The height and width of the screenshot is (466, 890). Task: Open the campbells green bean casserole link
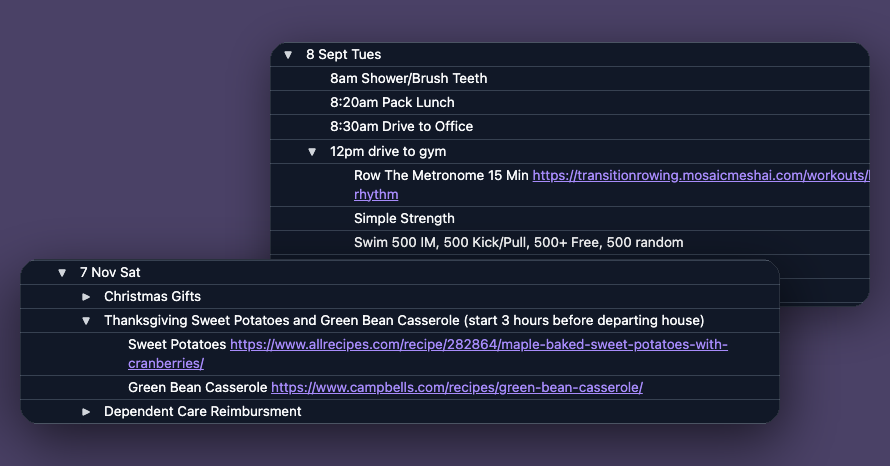[457, 388]
